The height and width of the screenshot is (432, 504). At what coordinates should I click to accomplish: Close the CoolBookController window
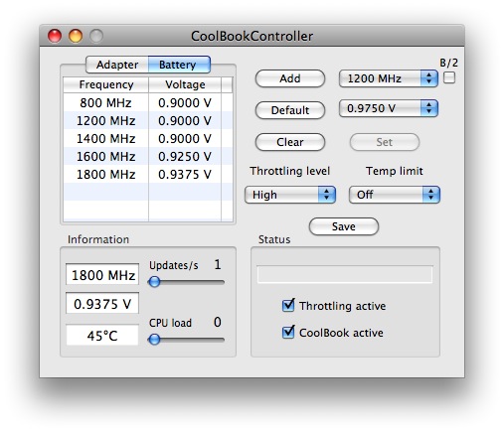pos(55,36)
